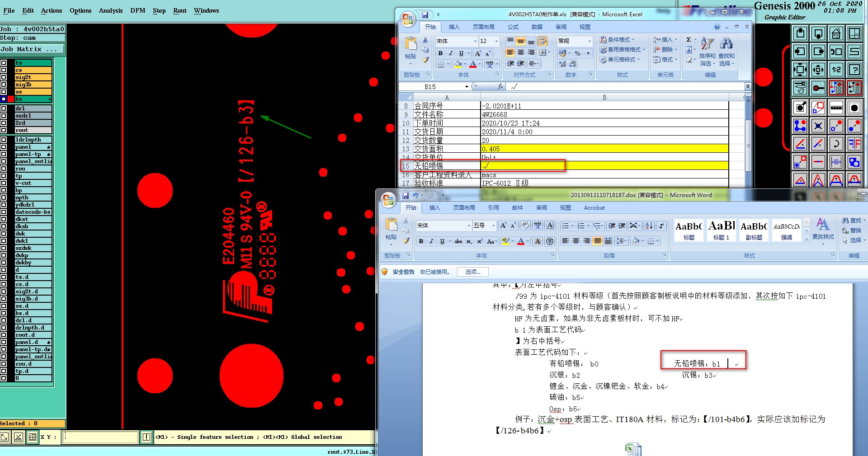Toggle the checkbox for layer drl

4,108
